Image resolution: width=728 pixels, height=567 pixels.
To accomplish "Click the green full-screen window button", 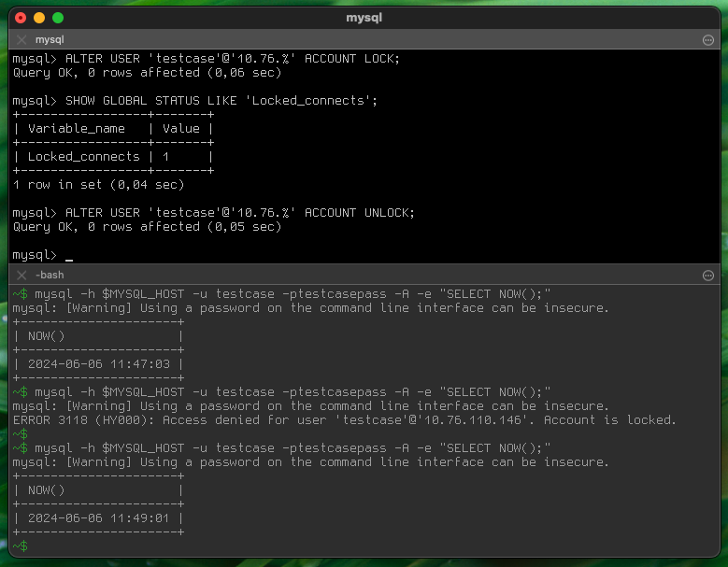I will (x=58, y=18).
